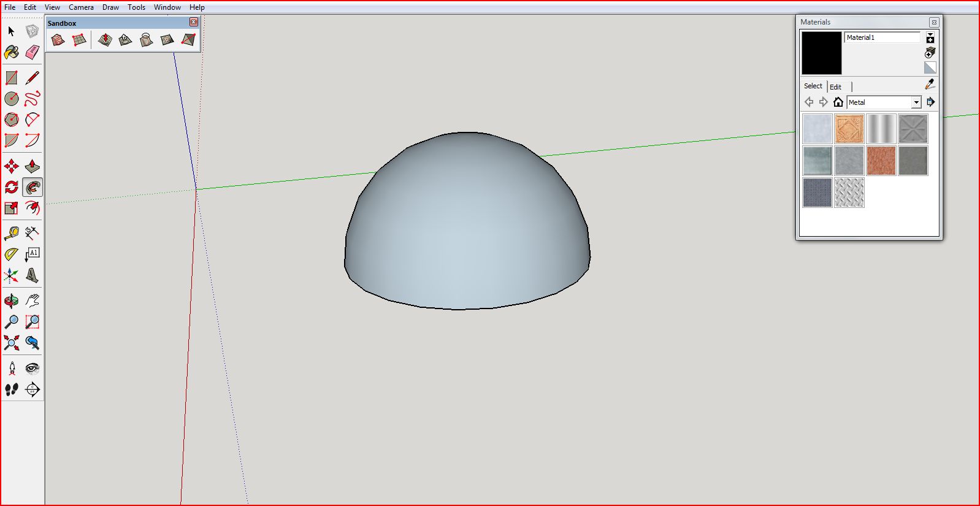Viewport: 980px width, 506px height.
Task: Choose the Rotate tool
Action: (x=12, y=187)
